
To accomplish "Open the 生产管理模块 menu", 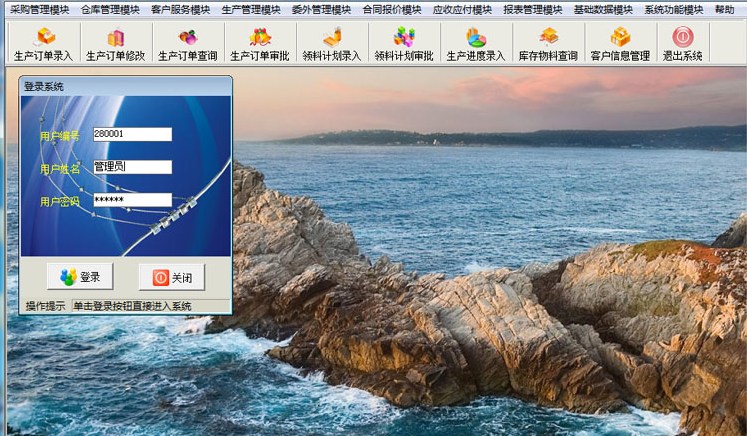I will (251, 10).
